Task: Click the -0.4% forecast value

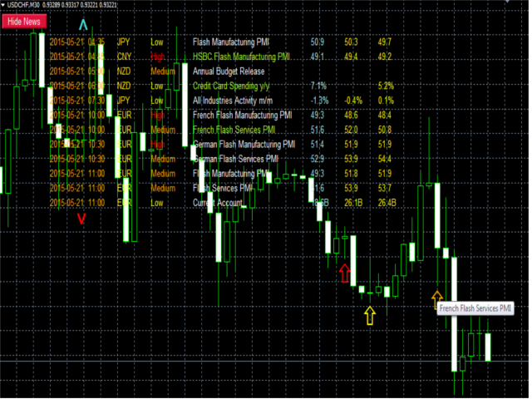Action: [x=353, y=101]
